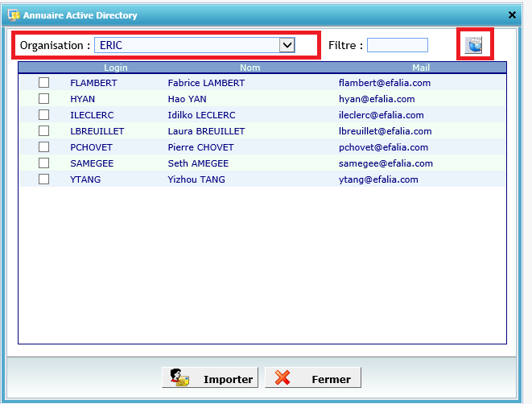Click the red X icon on Fermer
The image size is (532, 404).
(282, 378)
